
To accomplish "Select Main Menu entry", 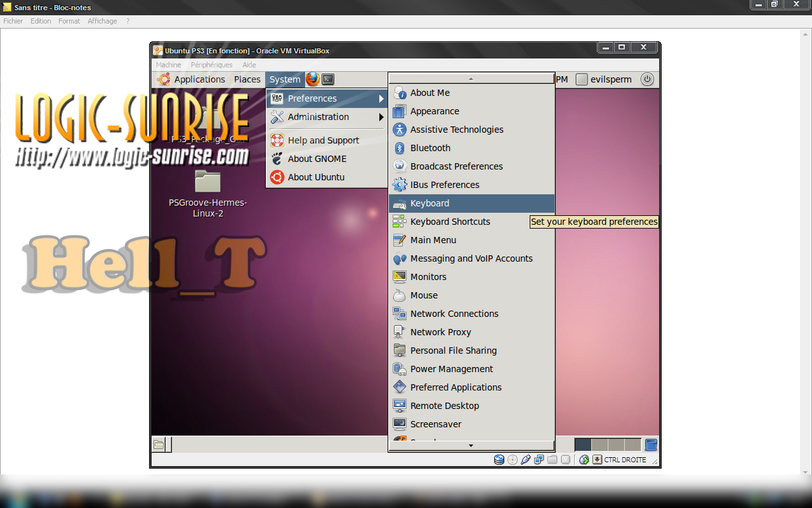I will (x=471, y=240).
